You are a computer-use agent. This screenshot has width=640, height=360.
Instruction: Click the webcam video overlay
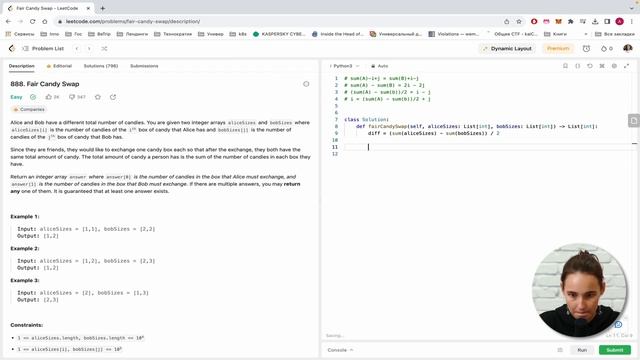point(579,290)
